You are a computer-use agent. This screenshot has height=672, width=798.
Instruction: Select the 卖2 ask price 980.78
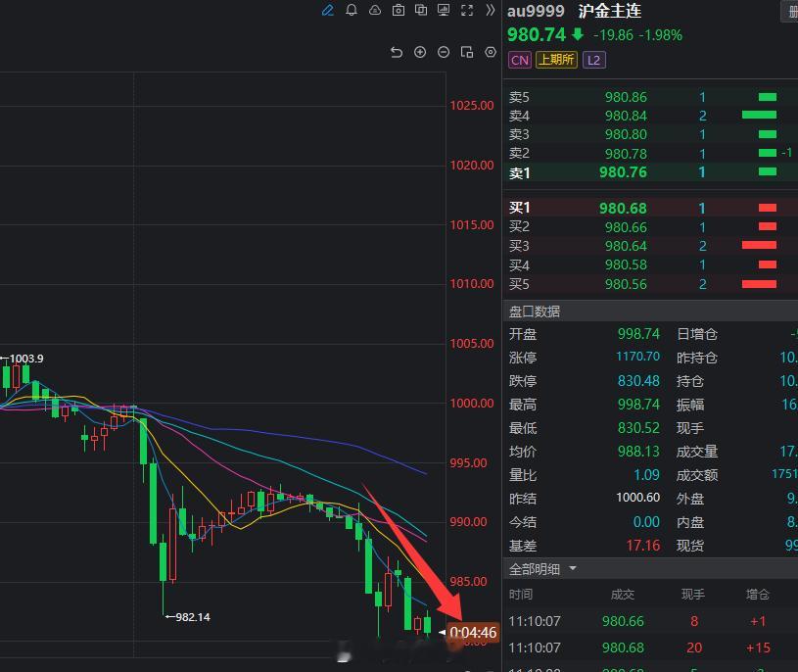[626, 153]
